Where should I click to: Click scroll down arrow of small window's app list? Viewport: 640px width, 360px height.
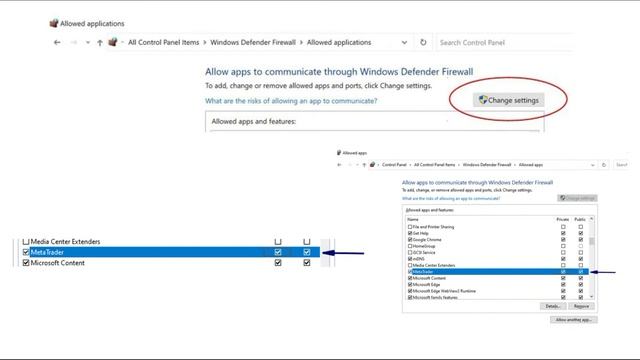[592, 297]
